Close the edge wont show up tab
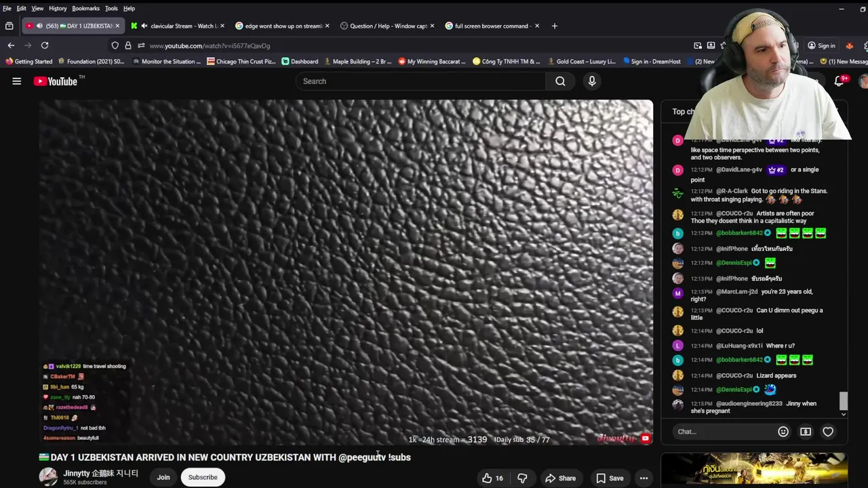The width and height of the screenshot is (868, 488). 327,26
